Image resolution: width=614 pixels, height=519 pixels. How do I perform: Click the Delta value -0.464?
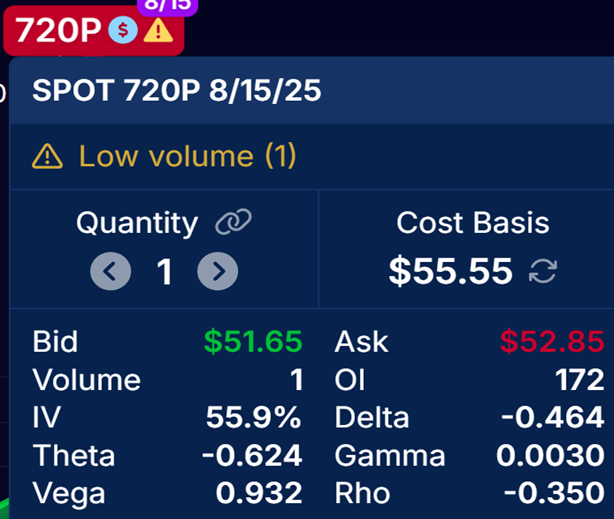(553, 417)
